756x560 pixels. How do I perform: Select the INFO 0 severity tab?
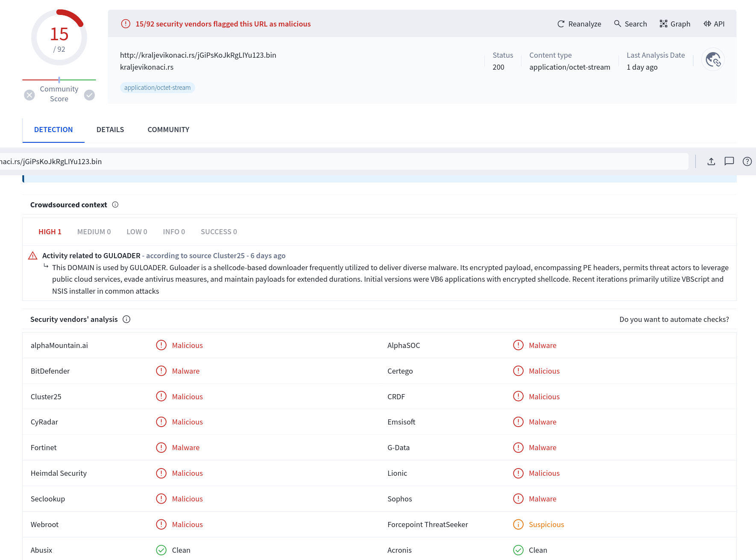(x=174, y=232)
